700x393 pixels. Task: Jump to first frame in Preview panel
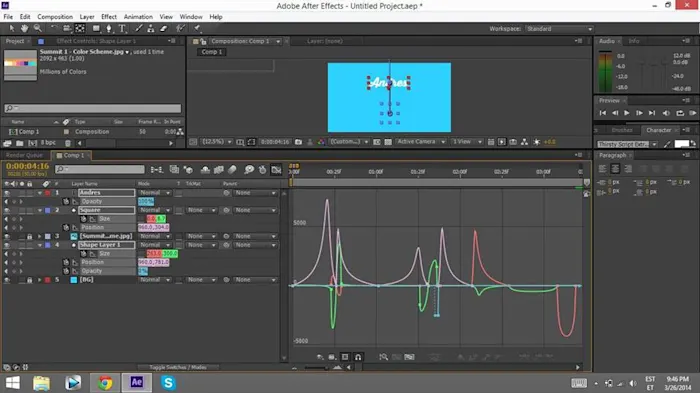602,113
